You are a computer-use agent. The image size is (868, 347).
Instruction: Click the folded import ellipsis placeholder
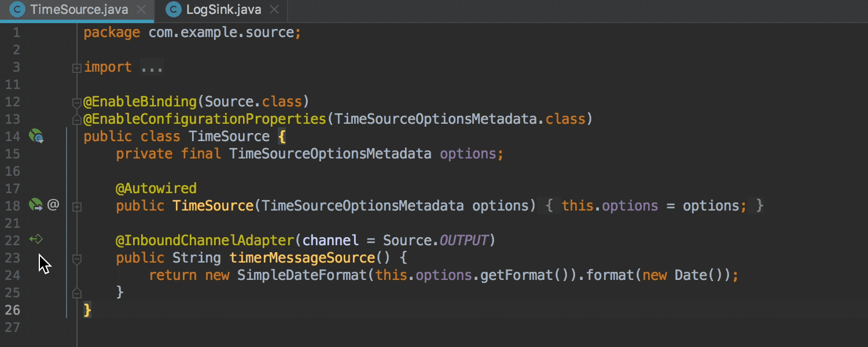(152, 67)
